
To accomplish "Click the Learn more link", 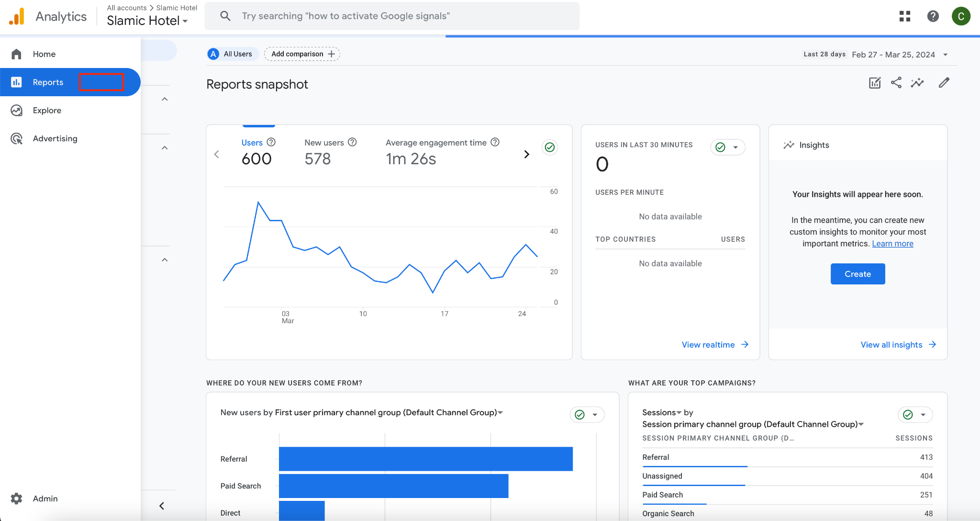I will 892,244.
